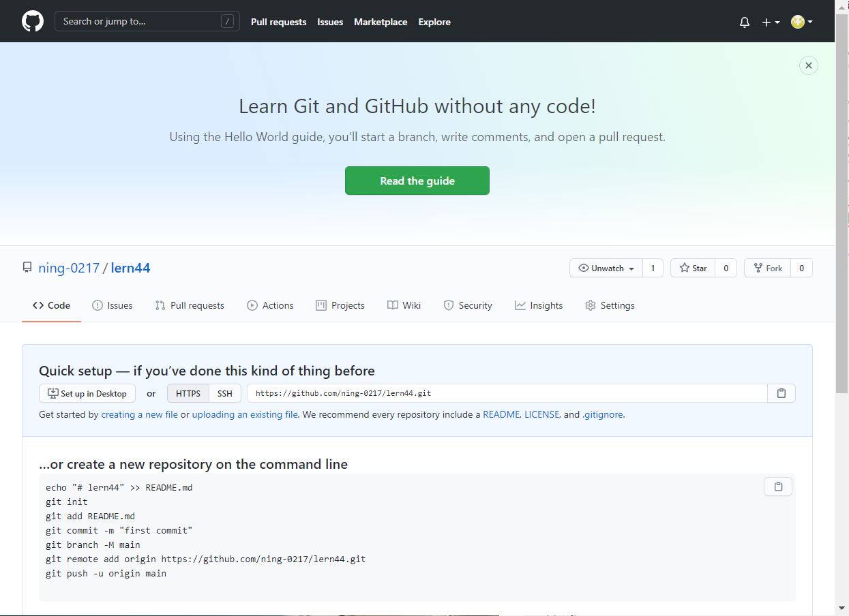Open the .gitignore link

tap(603, 414)
